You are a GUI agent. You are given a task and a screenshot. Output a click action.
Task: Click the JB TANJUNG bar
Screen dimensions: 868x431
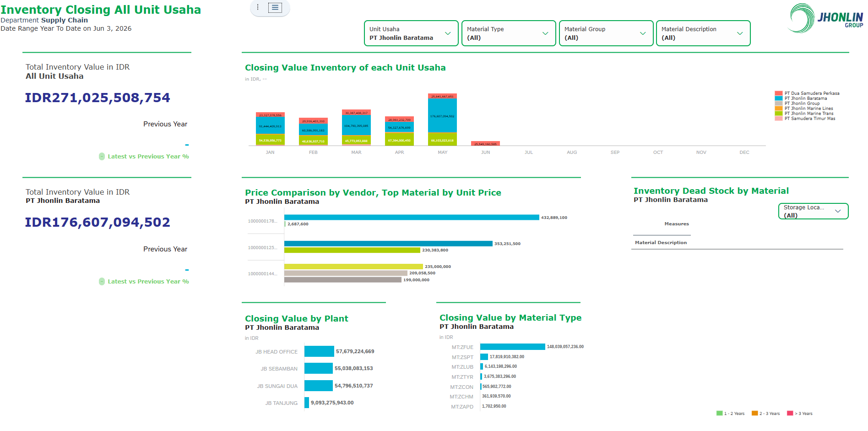(x=307, y=403)
